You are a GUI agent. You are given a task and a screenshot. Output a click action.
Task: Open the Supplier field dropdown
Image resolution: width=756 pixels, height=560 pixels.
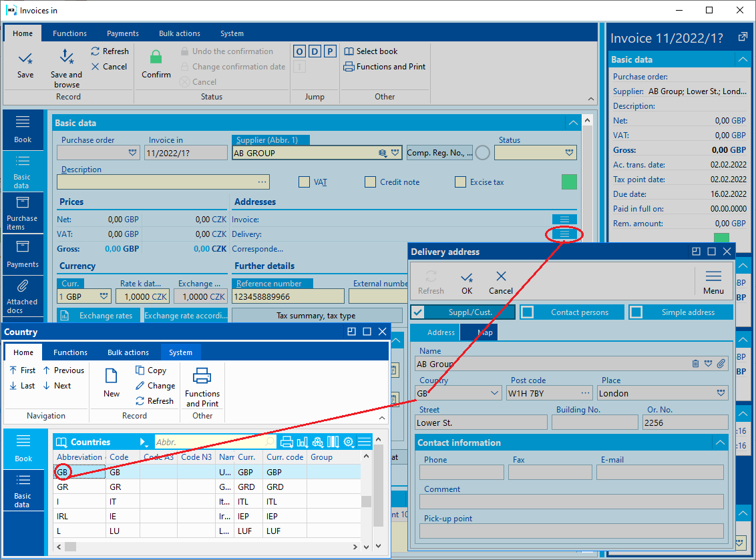coord(395,153)
